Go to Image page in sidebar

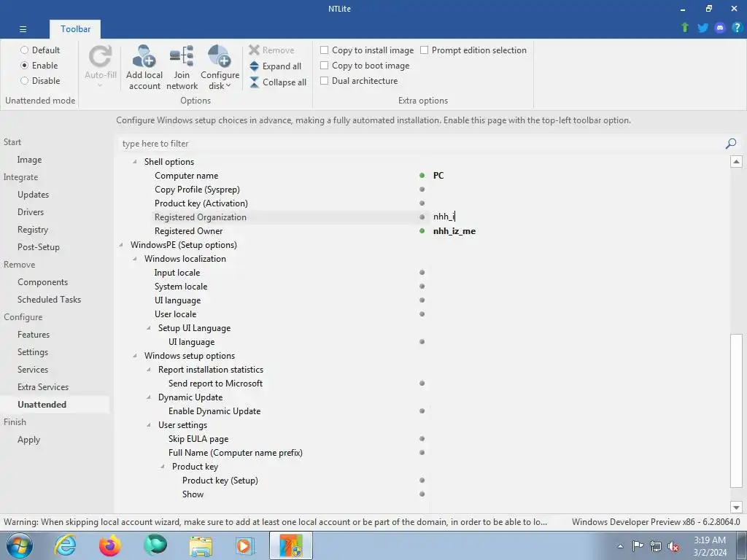pyautogui.click(x=29, y=160)
